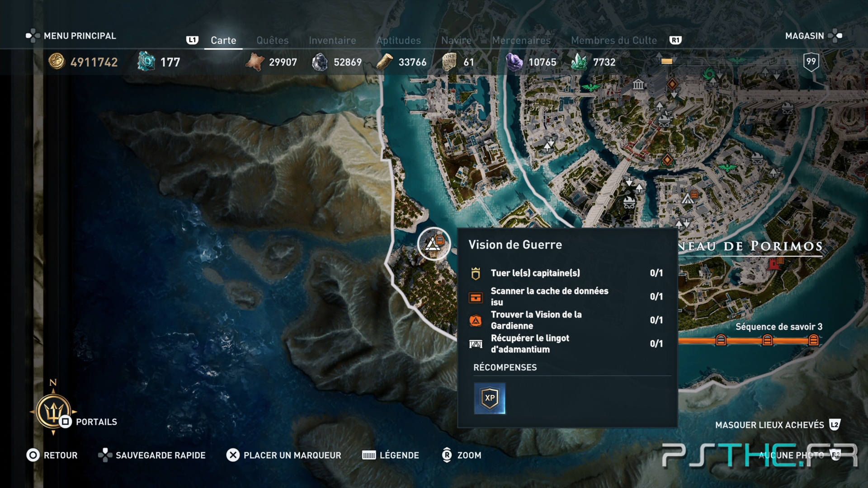
Task: Open the Portails trident icon
Action: coord(53,412)
